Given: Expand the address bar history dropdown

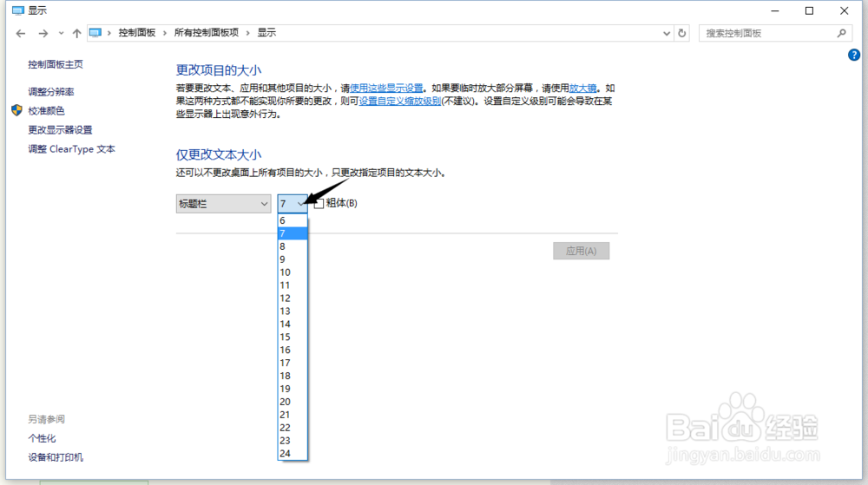Looking at the screenshot, I should (667, 33).
